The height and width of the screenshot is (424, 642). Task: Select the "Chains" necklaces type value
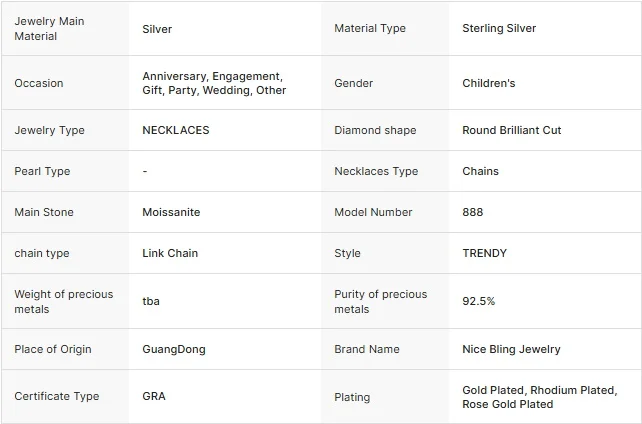(480, 172)
